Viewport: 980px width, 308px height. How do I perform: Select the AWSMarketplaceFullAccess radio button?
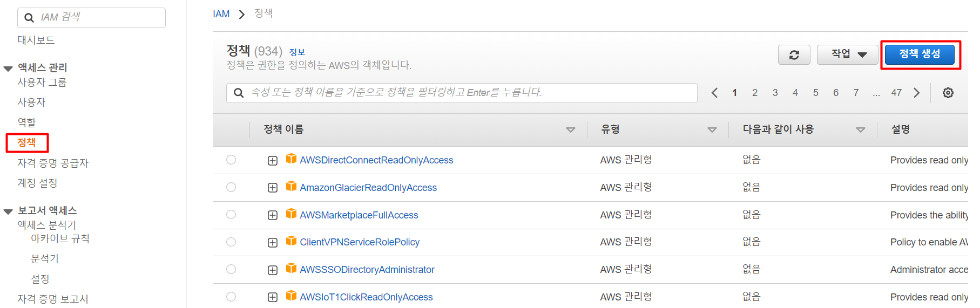coord(231,214)
